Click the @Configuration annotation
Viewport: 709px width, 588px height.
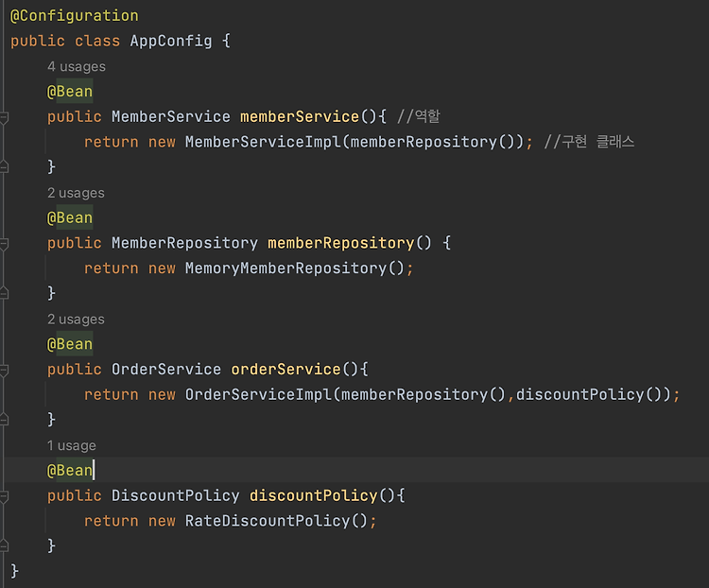(x=75, y=16)
